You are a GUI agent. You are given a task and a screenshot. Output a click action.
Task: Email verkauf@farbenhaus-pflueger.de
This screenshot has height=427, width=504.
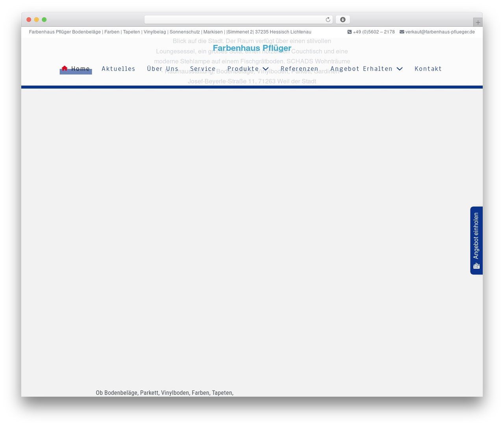pos(440,32)
